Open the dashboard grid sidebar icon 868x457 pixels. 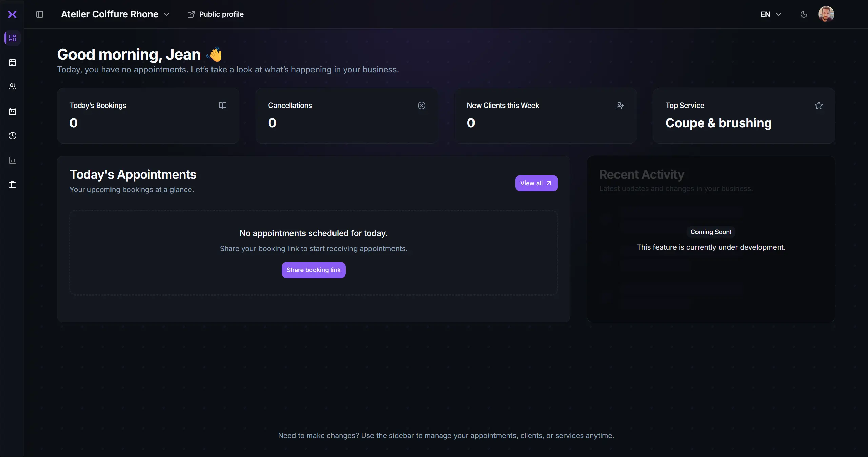coord(13,38)
